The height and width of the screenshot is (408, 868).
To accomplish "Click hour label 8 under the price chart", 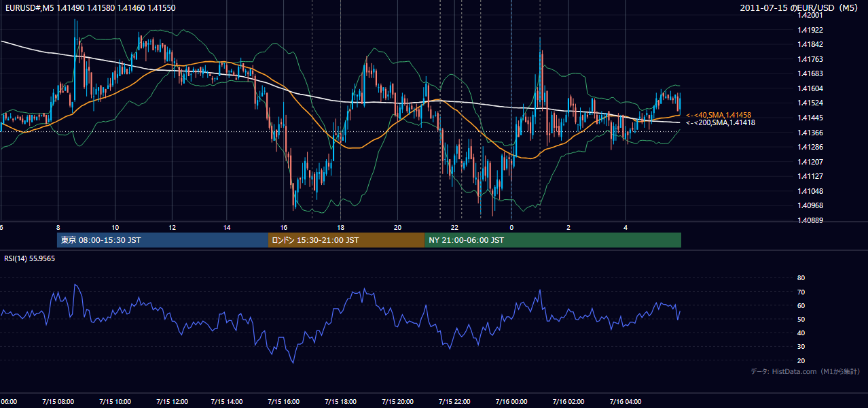I will coord(58,227).
